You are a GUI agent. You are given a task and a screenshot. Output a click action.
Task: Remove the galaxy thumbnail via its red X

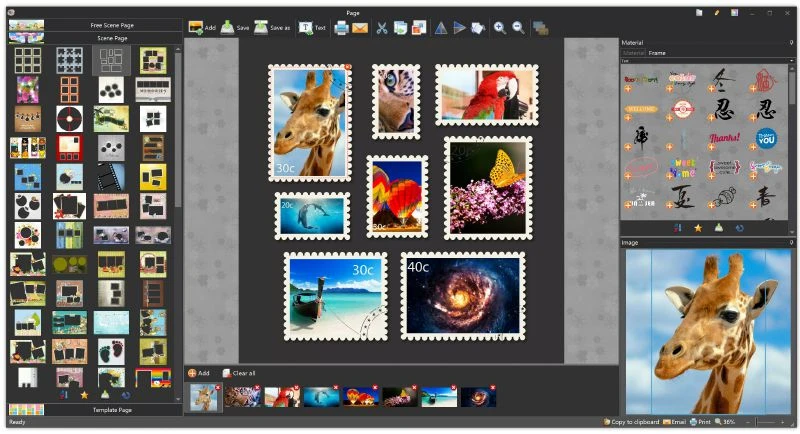pyautogui.click(x=491, y=386)
